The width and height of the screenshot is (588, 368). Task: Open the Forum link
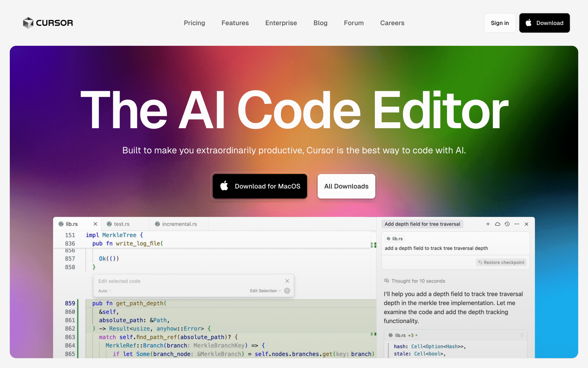pos(353,23)
